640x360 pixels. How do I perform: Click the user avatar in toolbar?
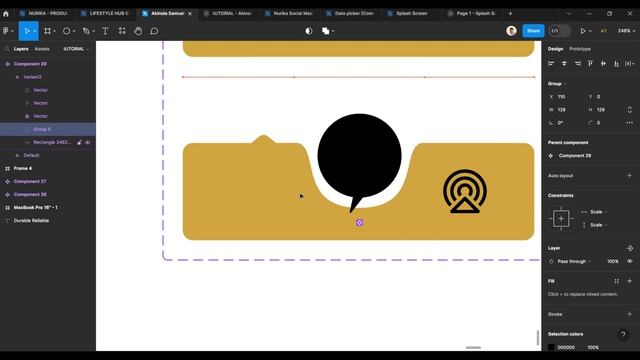click(511, 31)
